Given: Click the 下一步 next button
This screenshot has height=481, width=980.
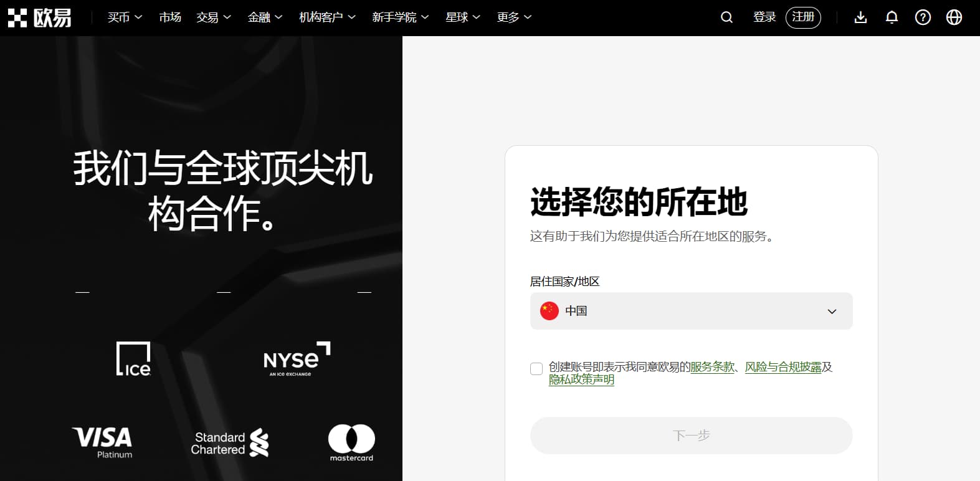Looking at the screenshot, I should point(691,436).
